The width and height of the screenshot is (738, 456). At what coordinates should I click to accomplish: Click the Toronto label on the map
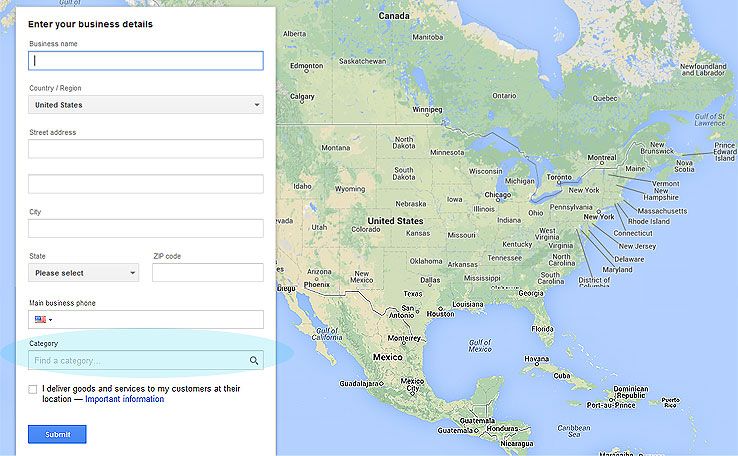(x=559, y=177)
